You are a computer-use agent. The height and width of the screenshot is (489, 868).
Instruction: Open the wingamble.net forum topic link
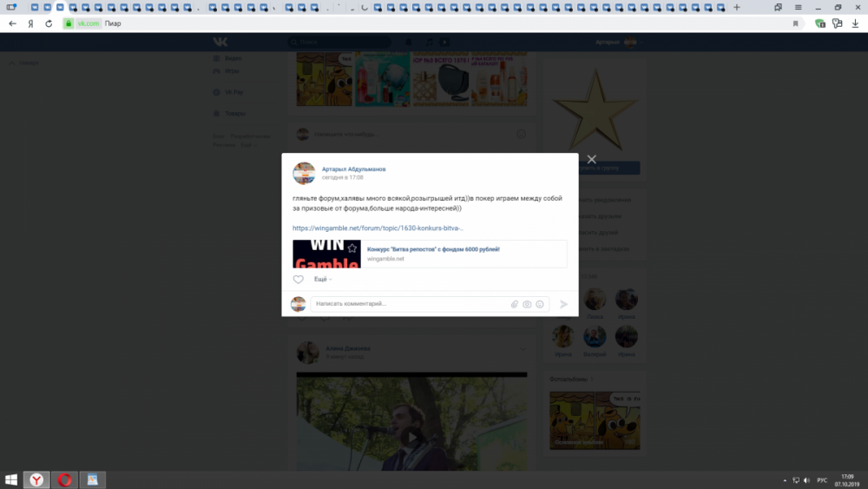point(378,228)
